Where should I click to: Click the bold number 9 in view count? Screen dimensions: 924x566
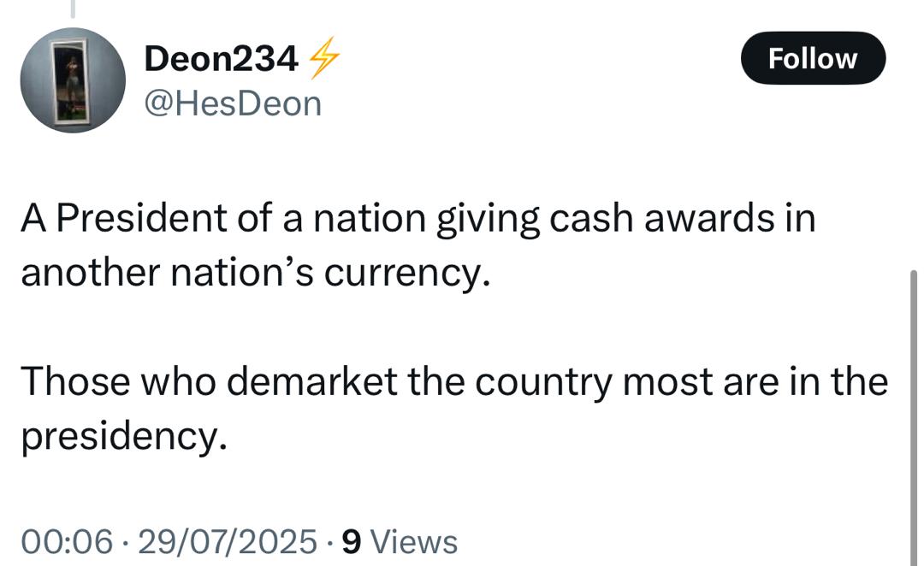[350, 541]
